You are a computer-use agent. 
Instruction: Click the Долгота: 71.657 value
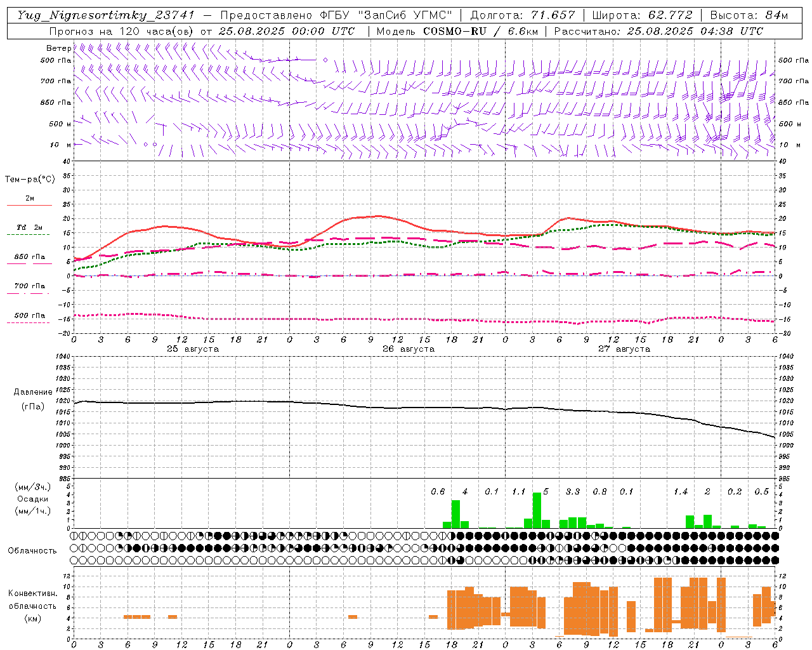523,15
